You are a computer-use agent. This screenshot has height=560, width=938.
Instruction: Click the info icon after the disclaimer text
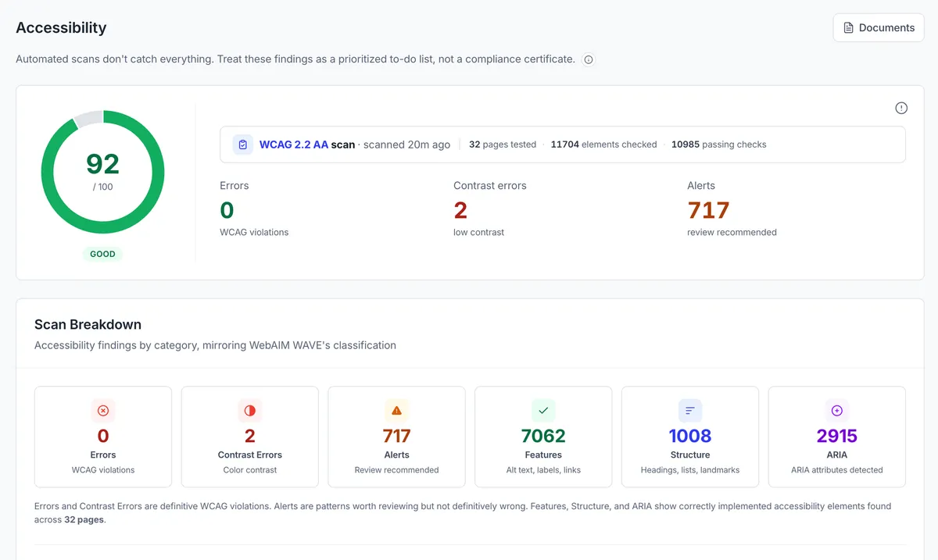click(589, 59)
